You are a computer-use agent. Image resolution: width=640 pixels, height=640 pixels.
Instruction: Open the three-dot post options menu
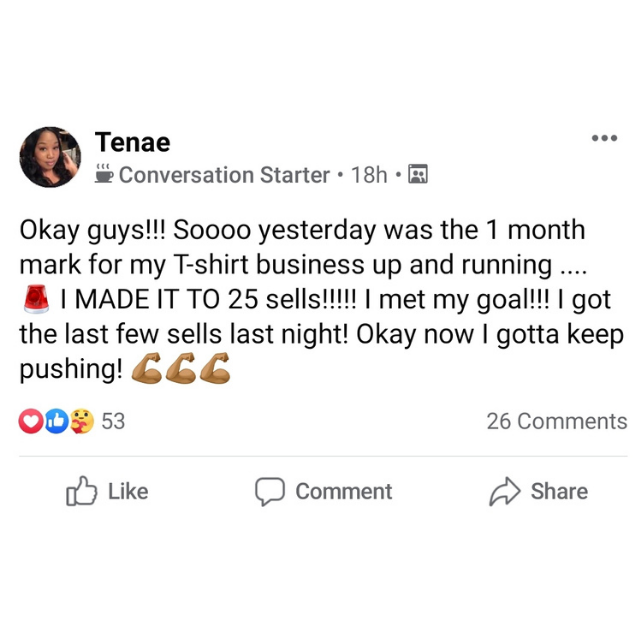pos(604,138)
